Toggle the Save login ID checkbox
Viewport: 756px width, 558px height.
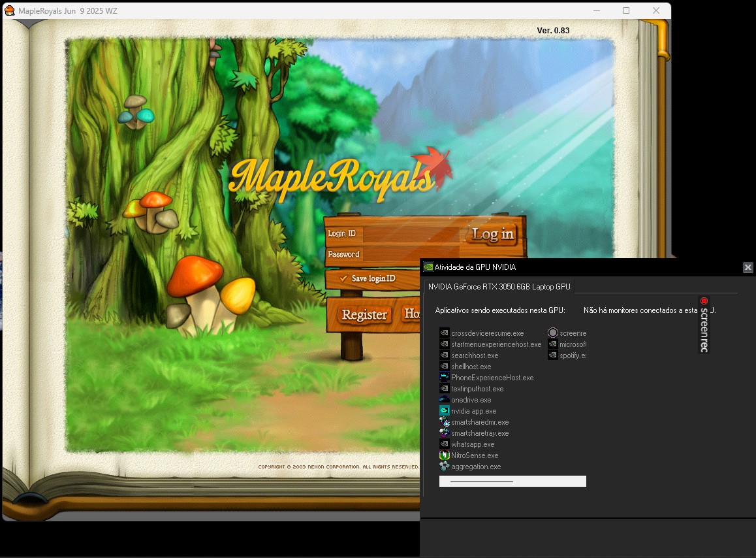pos(344,278)
